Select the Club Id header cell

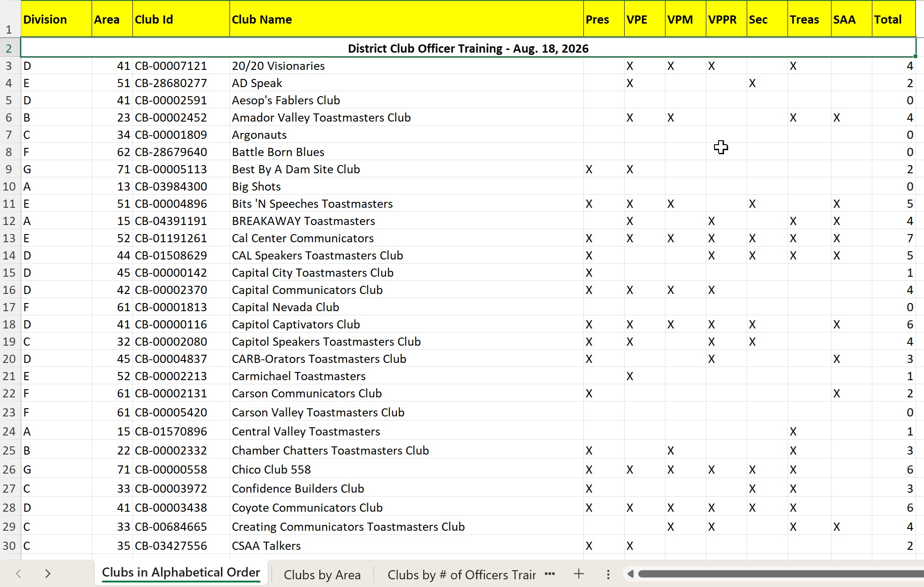pyautogui.click(x=181, y=19)
